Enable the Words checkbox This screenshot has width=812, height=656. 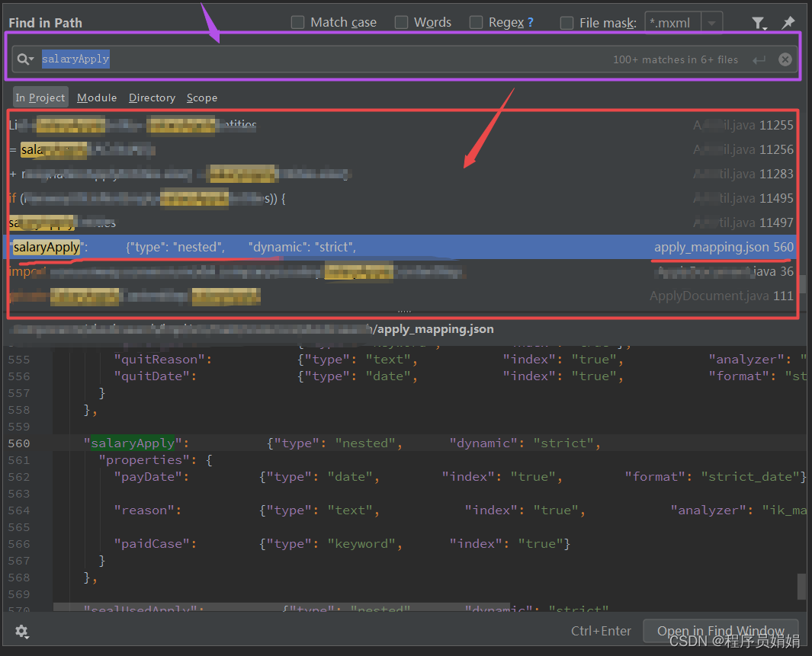401,22
